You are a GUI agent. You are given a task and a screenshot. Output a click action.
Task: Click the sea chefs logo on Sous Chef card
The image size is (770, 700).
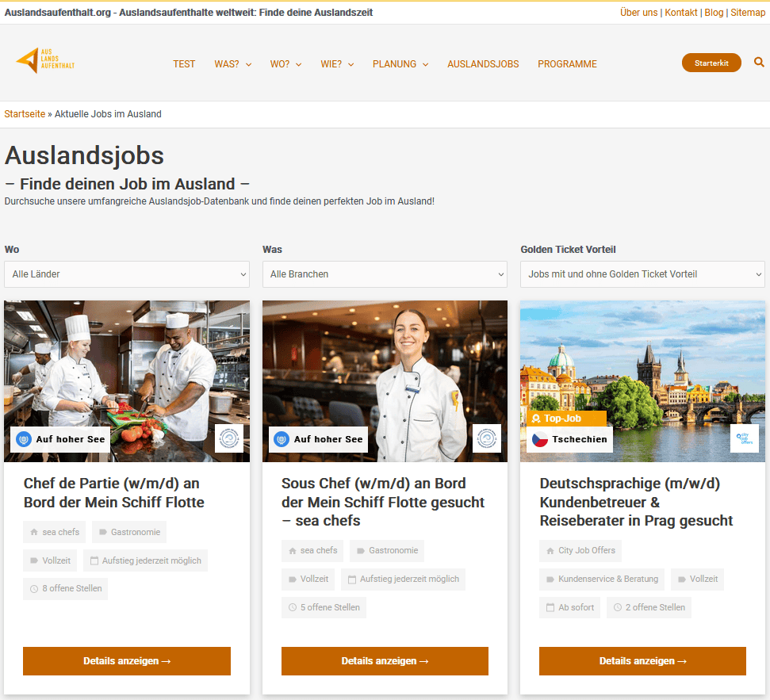coord(487,438)
